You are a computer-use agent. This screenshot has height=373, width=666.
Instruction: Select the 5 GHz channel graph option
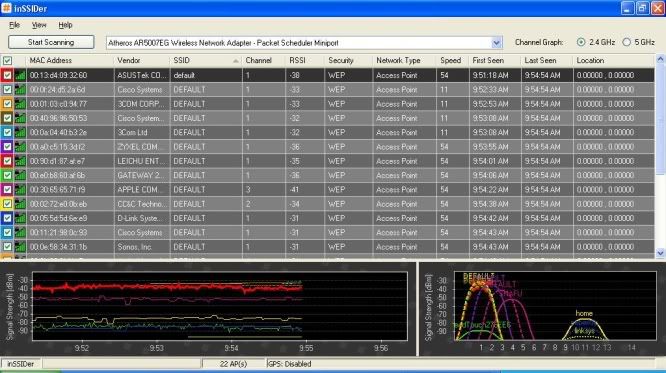coord(626,42)
